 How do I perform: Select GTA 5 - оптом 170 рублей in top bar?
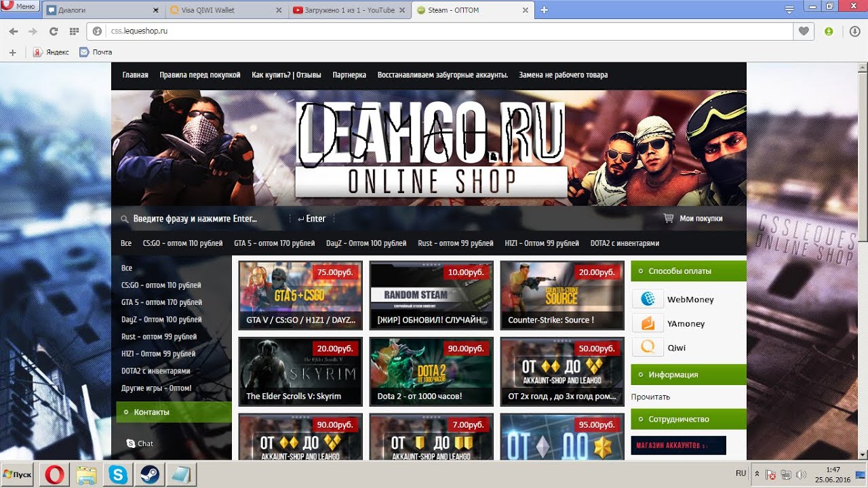coord(274,243)
